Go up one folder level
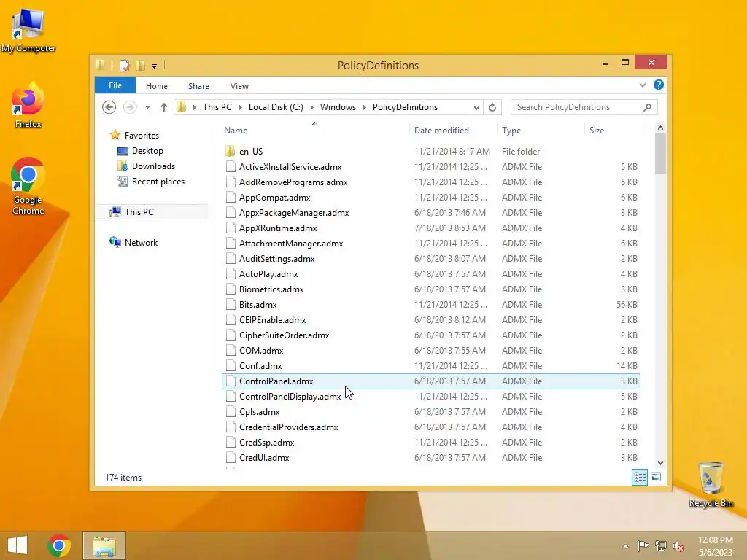This screenshot has height=560, width=747. click(x=164, y=107)
